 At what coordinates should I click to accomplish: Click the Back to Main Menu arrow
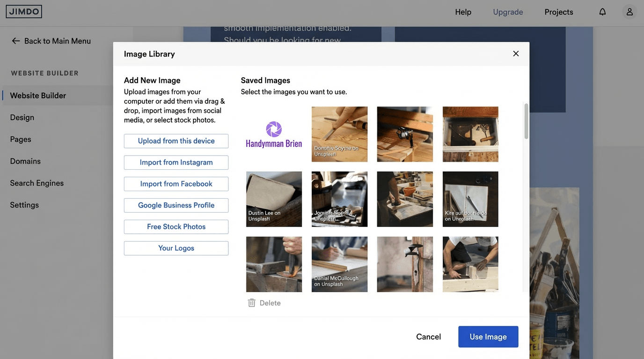click(x=16, y=41)
